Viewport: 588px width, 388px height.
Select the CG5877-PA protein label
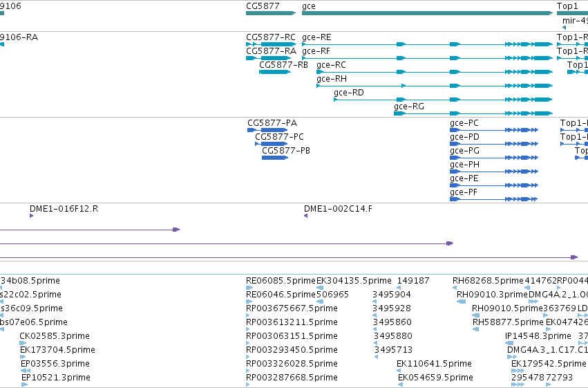[x=272, y=123]
